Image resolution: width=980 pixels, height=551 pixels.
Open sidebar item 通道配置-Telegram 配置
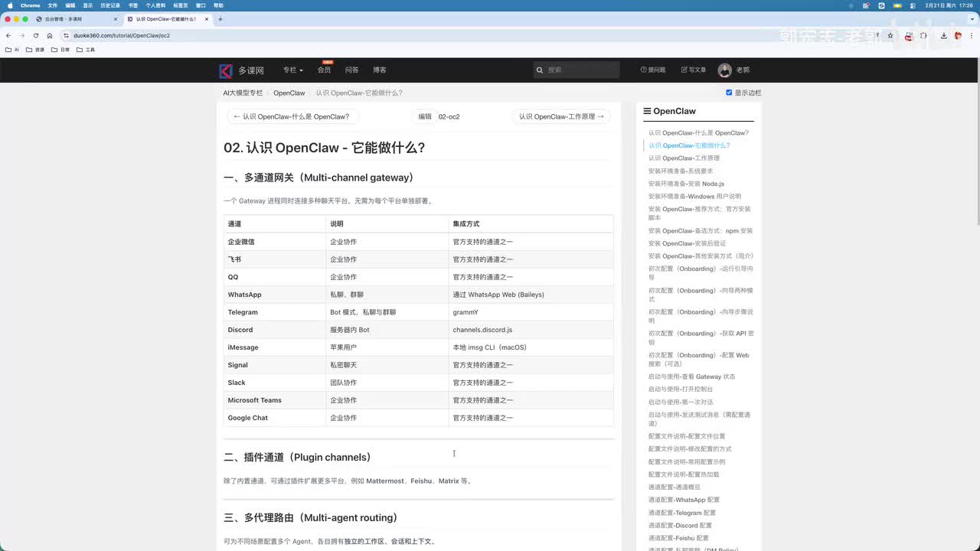pos(682,513)
